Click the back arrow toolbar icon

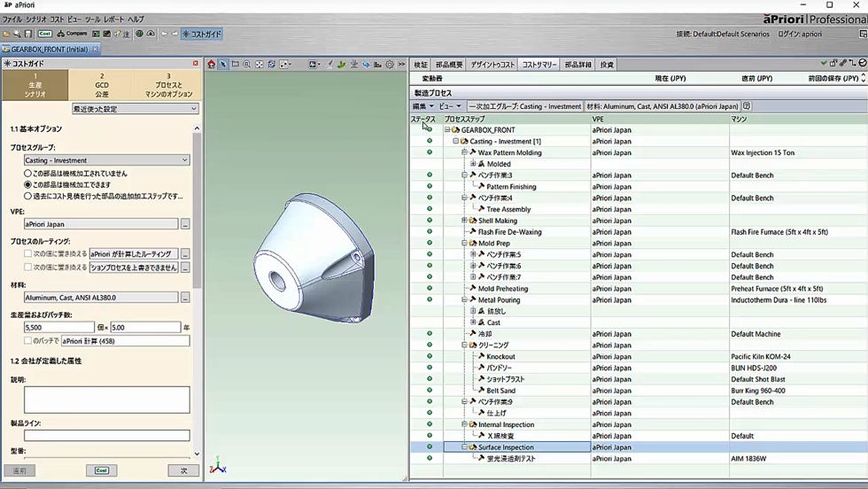165,34
